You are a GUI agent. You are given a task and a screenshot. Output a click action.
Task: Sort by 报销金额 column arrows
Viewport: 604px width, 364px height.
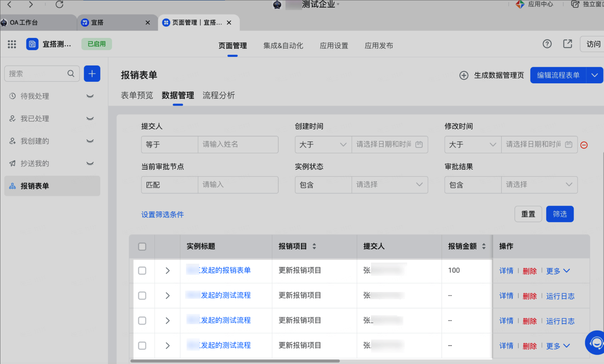point(484,246)
